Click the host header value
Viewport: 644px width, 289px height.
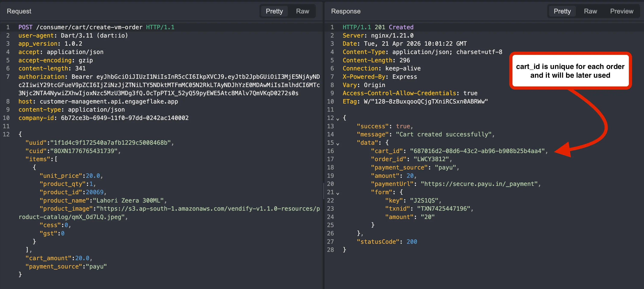tap(109, 102)
